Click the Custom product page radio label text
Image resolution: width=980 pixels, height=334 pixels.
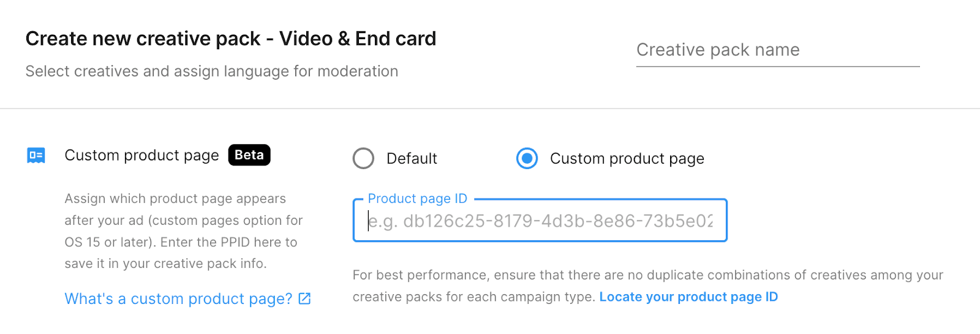pyautogui.click(x=627, y=159)
